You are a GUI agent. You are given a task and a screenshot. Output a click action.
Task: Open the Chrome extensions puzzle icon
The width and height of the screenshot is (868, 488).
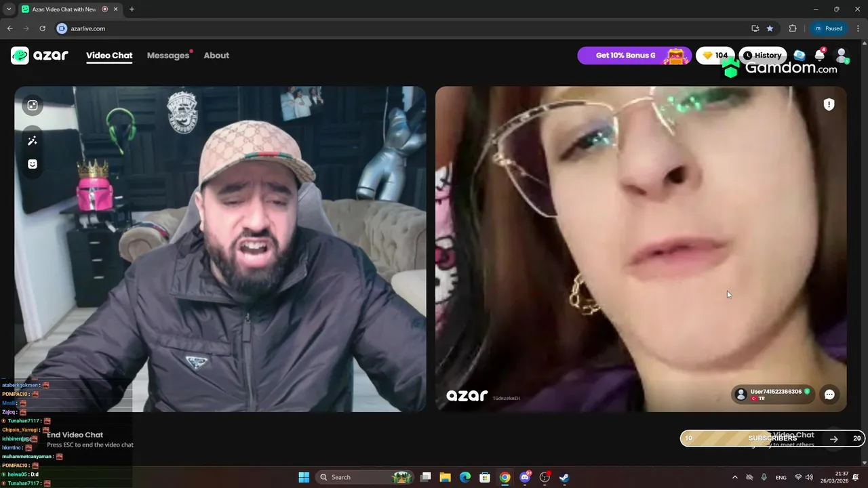pos(793,28)
